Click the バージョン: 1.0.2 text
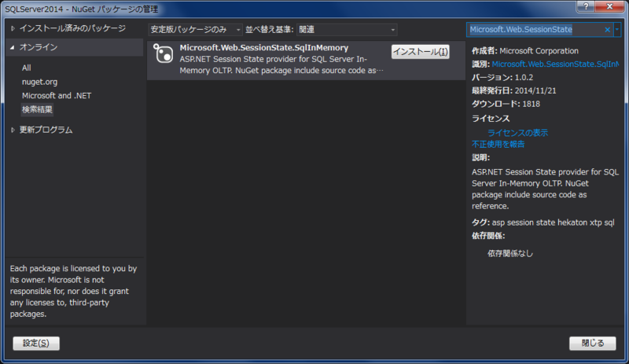This screenshot has height=364, width=629. pos(502,78)
